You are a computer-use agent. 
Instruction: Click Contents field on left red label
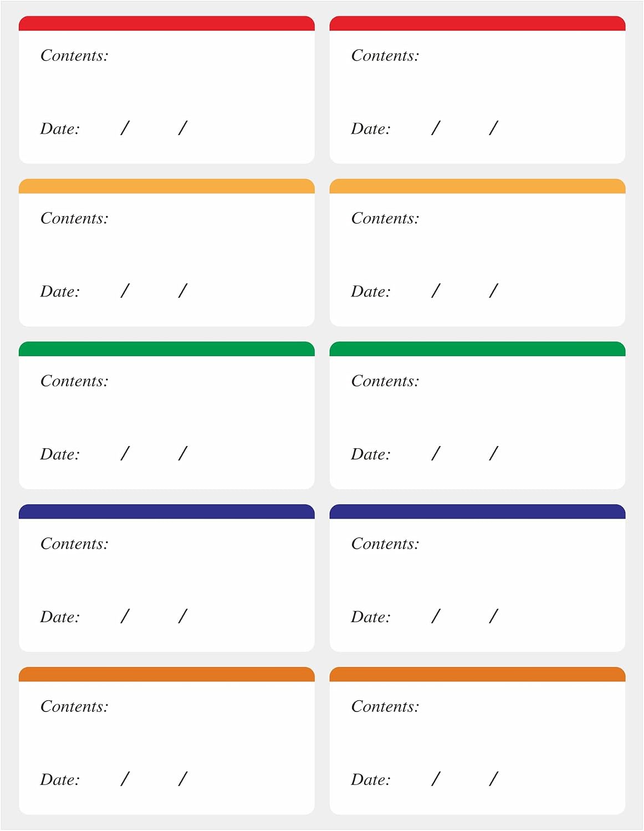pyautogui.click(x=74, y=55)
